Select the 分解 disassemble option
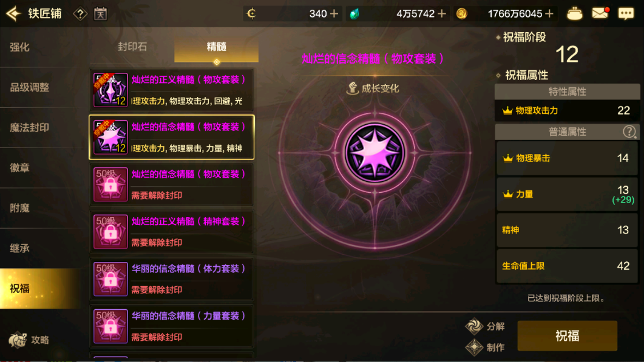 (x=485, y=326)
